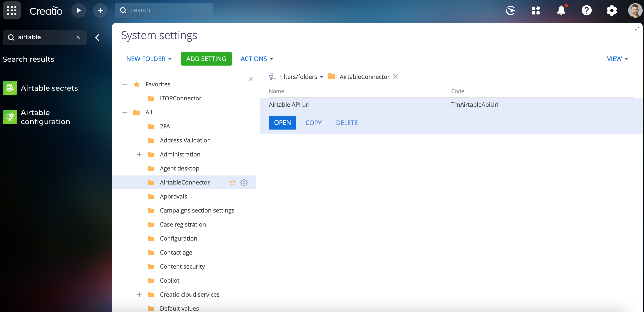Click the 2FA folder icon

pyautogui.click(x=151, y=126)
